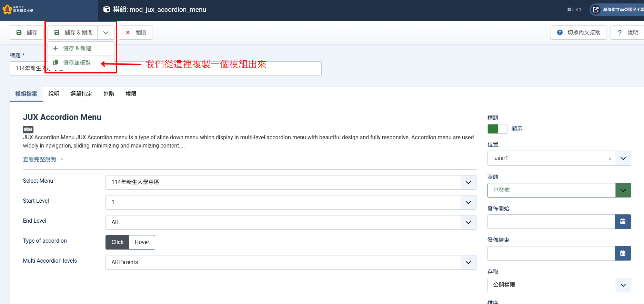Image resolution: width=644 pixels, height=304 pixels.
Task: Click the 發佈開始 date input field
Action: (551, 222)
